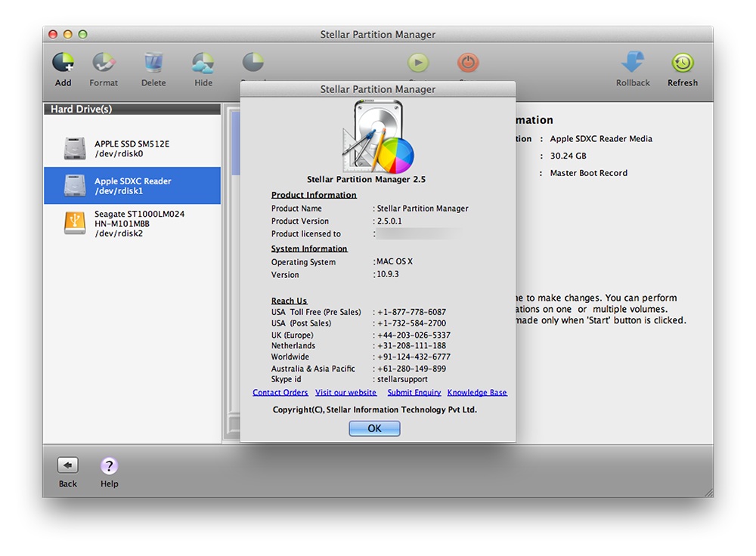Confirm the About dialog with OK

tap(375, 428)
